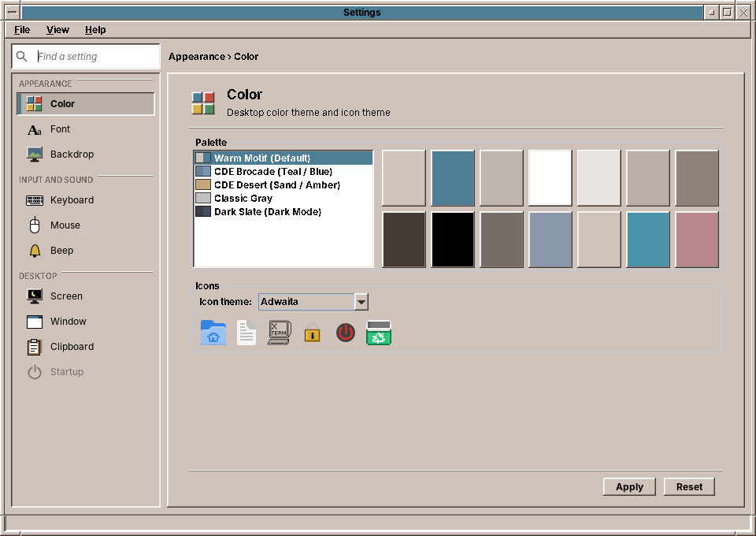Click the Startup label in sidebar
This screenshot has height=536, width=756.
tap(66, 372)
